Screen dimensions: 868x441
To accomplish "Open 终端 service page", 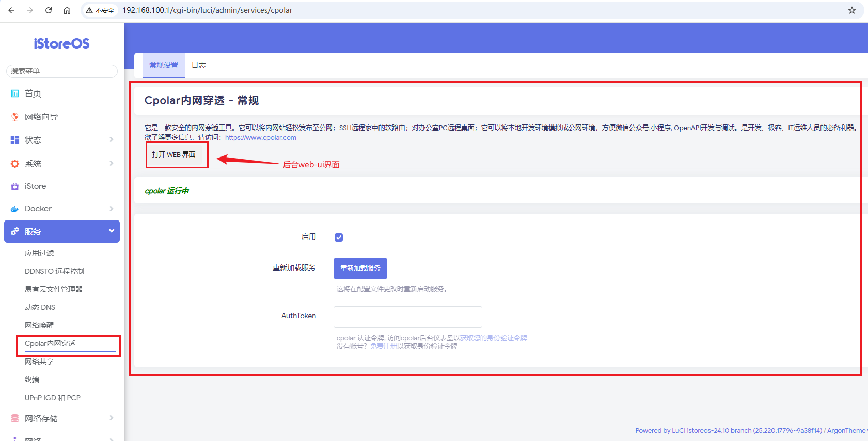I will pyautogui.click(x=32, y=380).
